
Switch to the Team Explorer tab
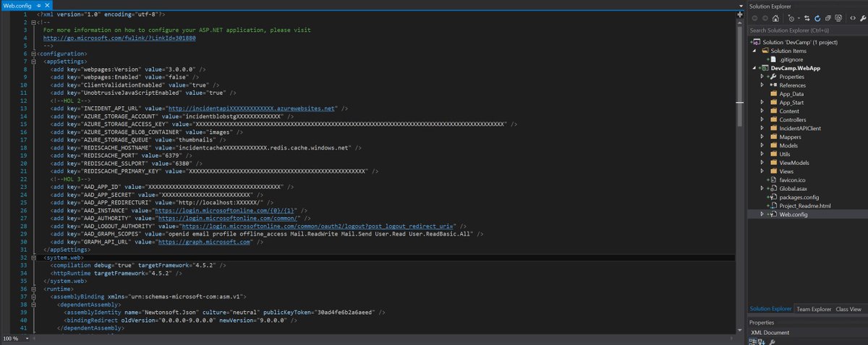pyautogui.click(x=814, y=309)
